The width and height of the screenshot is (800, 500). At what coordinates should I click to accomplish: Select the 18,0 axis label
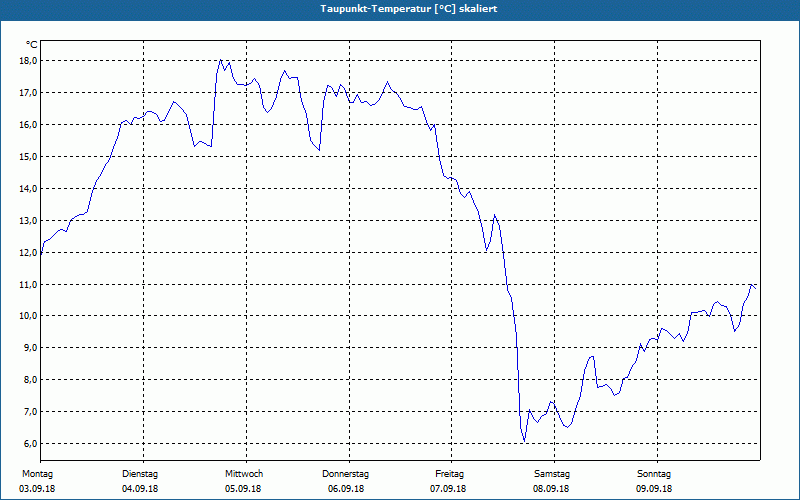28,61
